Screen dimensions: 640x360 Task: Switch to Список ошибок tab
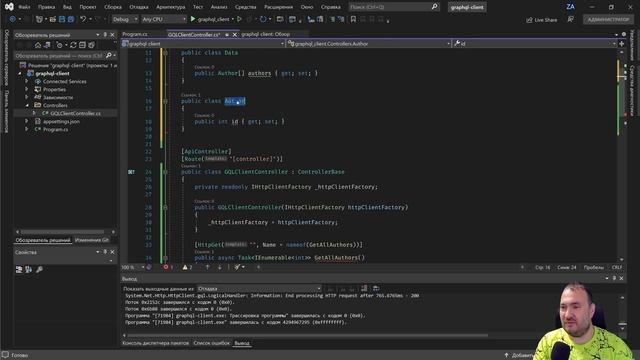pos(211,343)
